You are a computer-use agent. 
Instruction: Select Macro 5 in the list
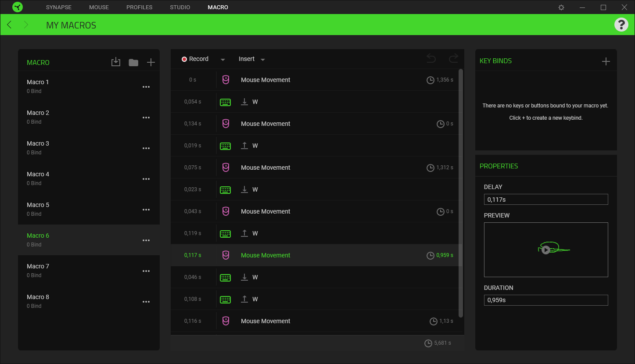pyautogui.click(x=89, y=209)
